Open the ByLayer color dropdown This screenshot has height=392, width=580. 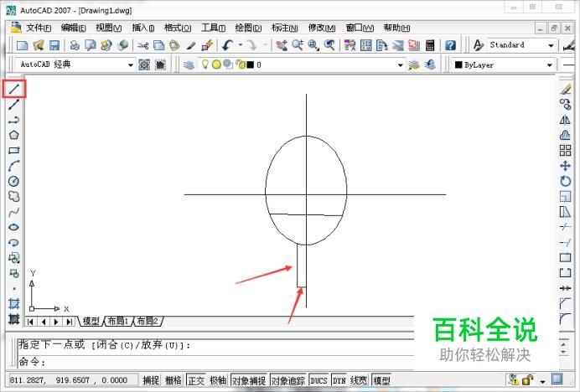click(550, 65)
